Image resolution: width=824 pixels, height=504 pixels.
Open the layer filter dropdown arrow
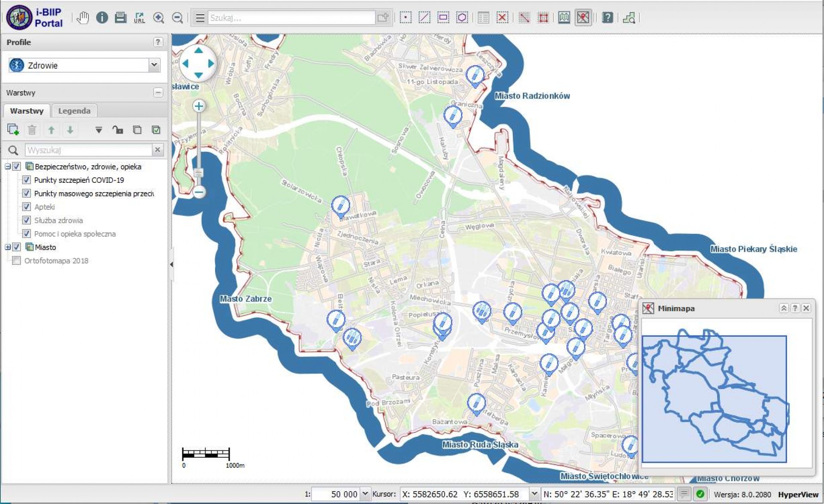pos(99,130)
